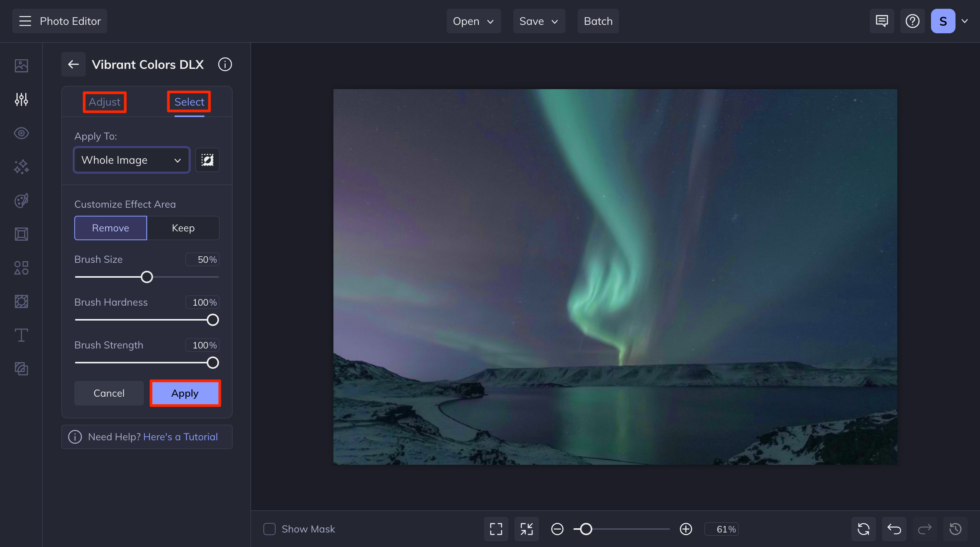
Task: Select Remove mode for effect area
Action: click(x=110, y=228)
